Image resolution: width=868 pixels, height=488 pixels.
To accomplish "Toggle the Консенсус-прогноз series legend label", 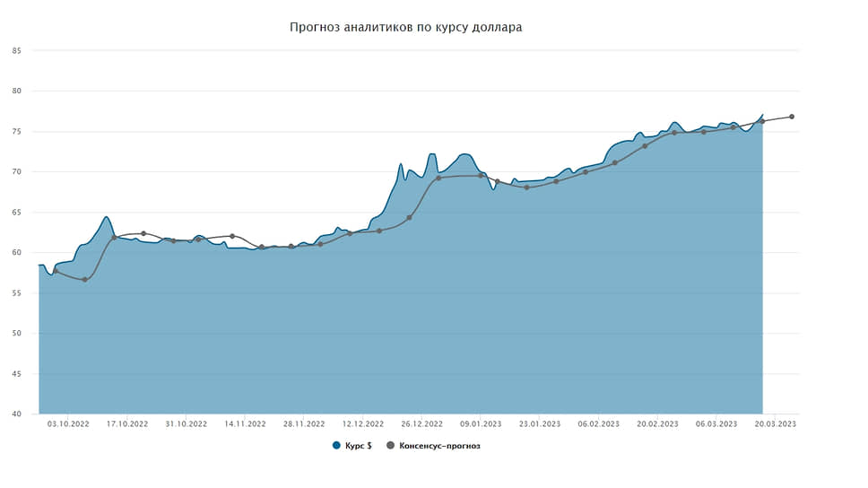I will click(439, 445).
